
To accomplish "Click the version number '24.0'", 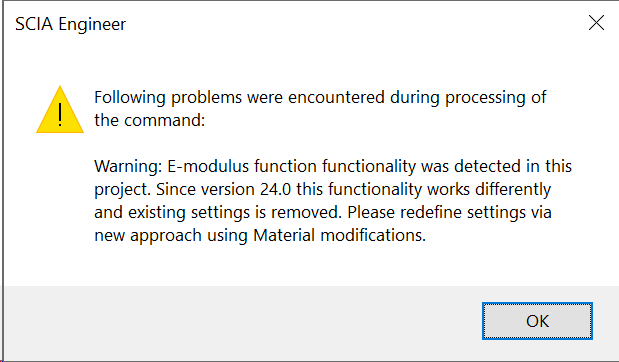I will tap(276, 189).
